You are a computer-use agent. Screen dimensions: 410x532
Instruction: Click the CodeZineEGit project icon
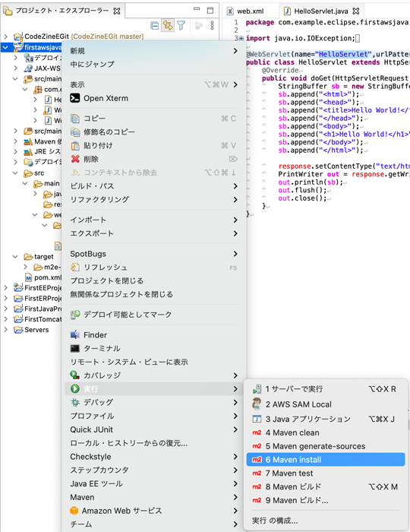pyautogui.click(x=18, y=36)
